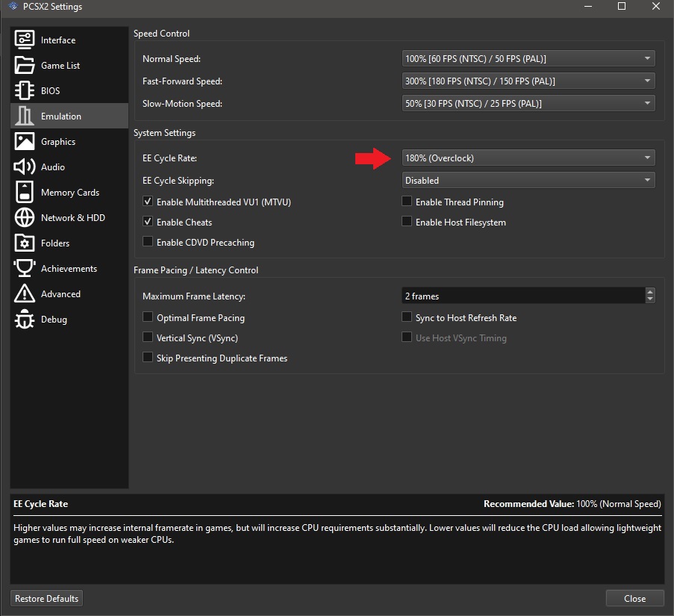Close window with title bar X
Screen dimensions: 674x616
click(656, 6)
